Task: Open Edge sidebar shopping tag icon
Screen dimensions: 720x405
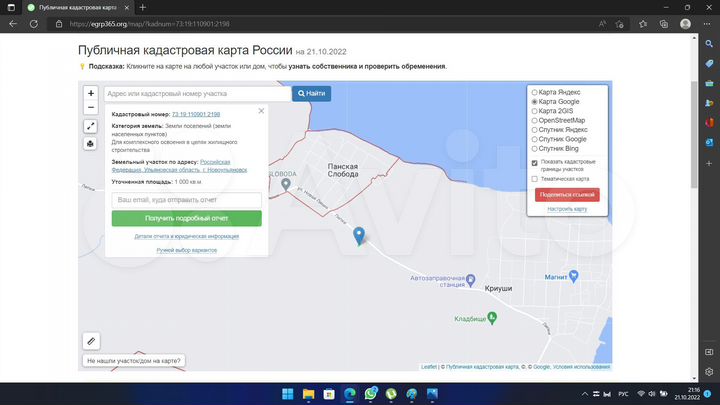Action: (x=709, y=63)
